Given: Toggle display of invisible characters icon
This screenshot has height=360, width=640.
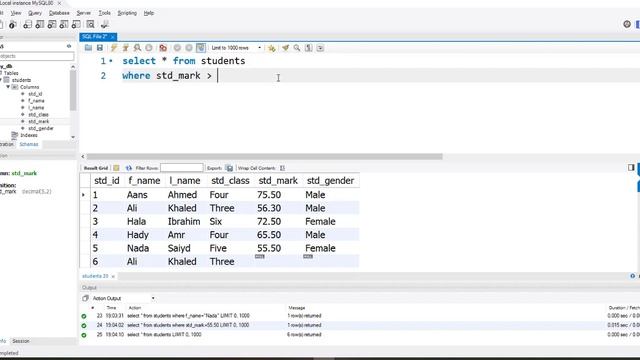Looking at the screenshot, I should click(309, 48).
